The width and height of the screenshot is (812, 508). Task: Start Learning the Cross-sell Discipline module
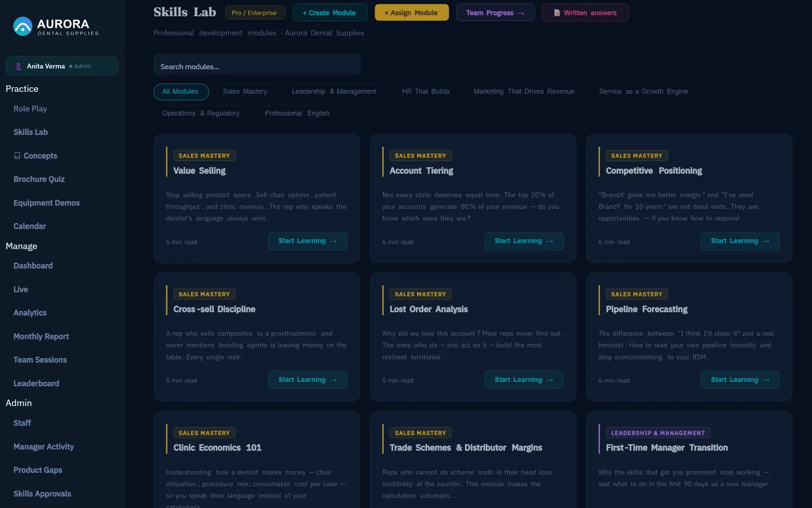point(308,380)
